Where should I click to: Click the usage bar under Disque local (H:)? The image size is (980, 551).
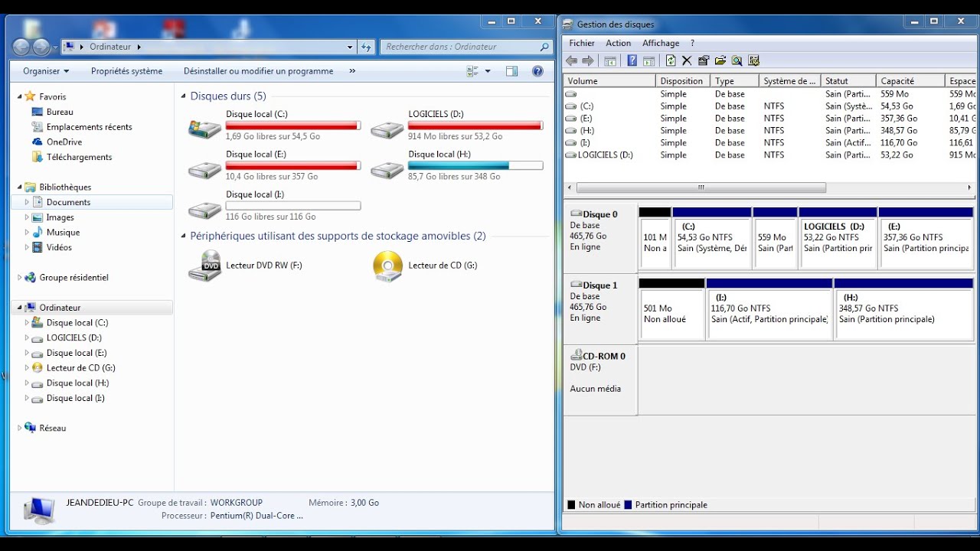click(475, 165)
